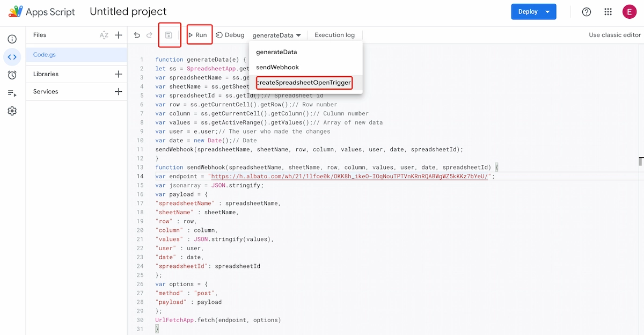Open the generateData function selector dropdown
This screenshot has width=644, height=335.
(x=276, y=35)
